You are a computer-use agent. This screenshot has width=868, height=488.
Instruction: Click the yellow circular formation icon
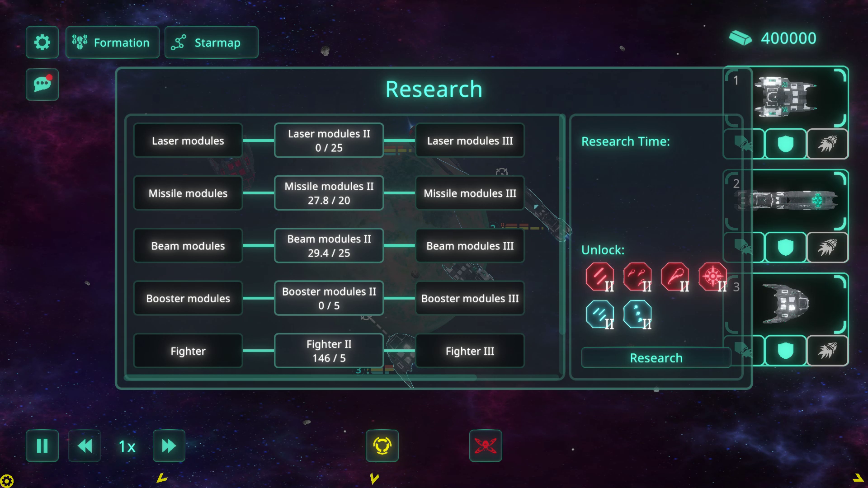(x=382, y=446)
